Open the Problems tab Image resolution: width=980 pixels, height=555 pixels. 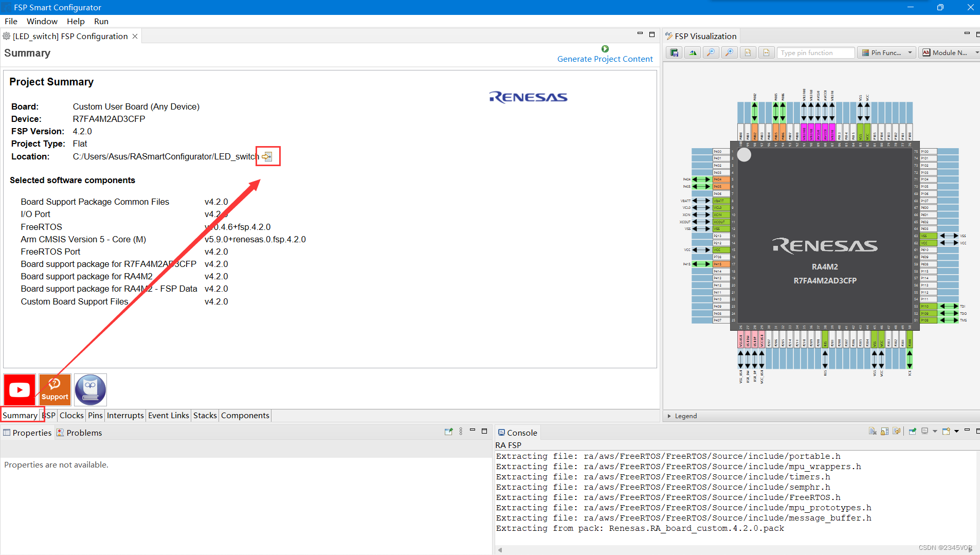pos(79,433)
